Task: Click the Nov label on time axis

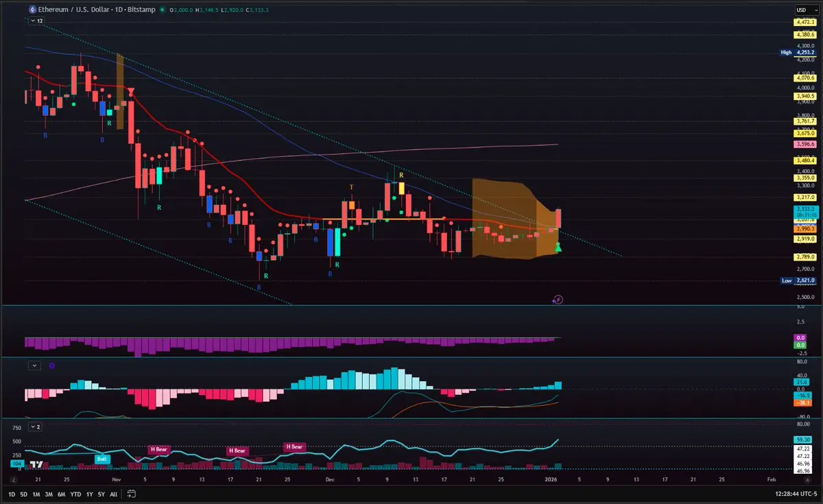Action: (116, 480)
